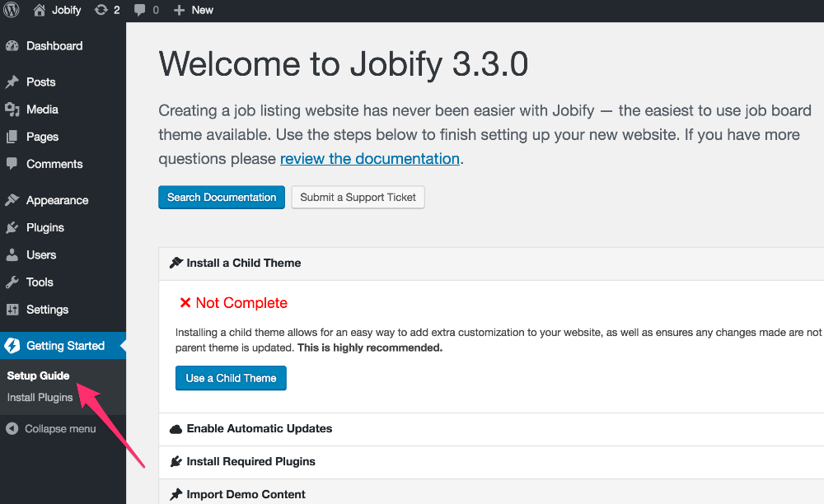
Task: Click the Pages icon in sidebar
Action: [12, 137]
